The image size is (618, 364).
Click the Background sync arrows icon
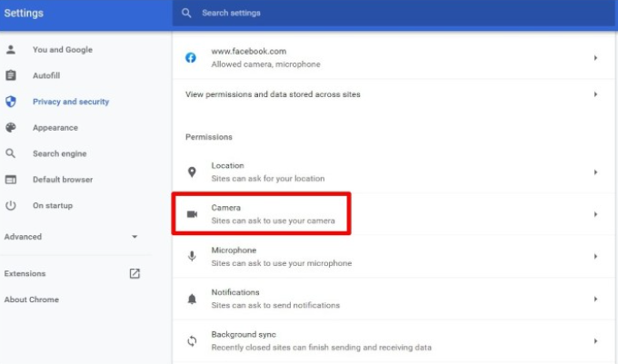[192, 340]
